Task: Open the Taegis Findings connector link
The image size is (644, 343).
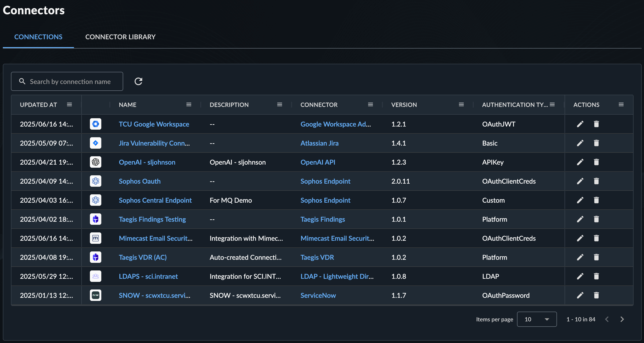Action: [x=322, y=219]
